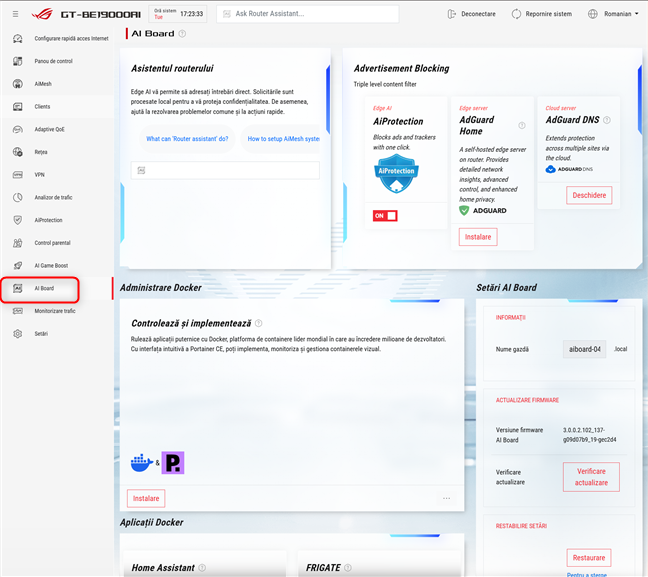648x577 pixels.
Task: Click the Portainer P logo
Action: [x=173, y=463]
